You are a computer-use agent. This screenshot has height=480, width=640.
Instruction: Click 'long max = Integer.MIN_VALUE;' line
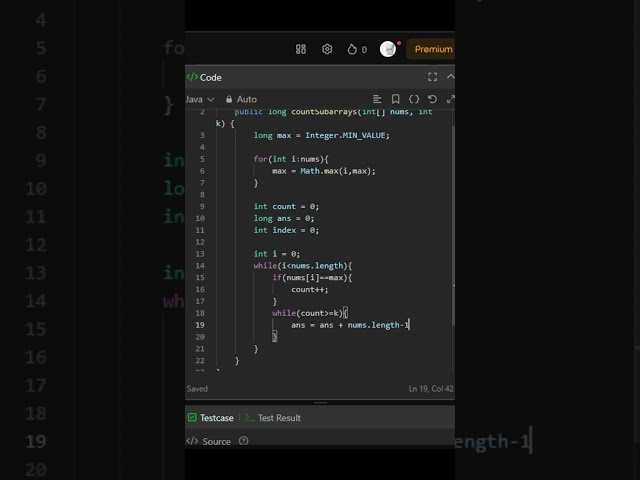click(x=322, y=135)
